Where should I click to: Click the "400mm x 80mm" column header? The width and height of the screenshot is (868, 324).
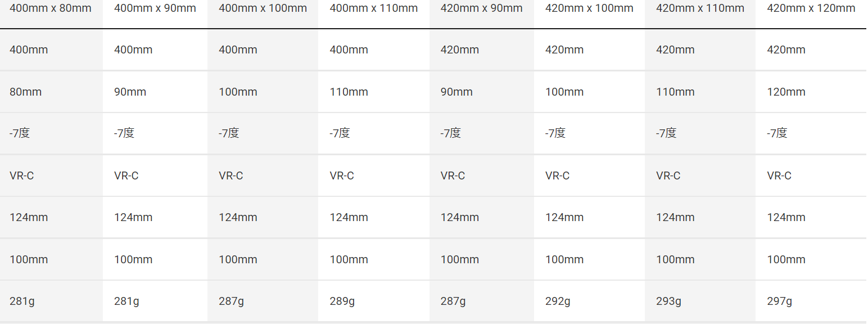(51, 8)
